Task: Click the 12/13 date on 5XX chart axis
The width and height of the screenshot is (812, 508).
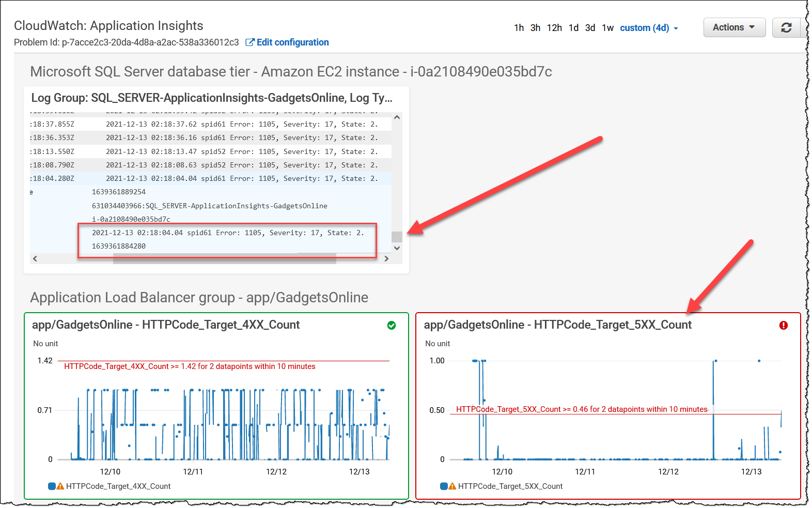Action: pyautogui.click(x=751, y=472)
